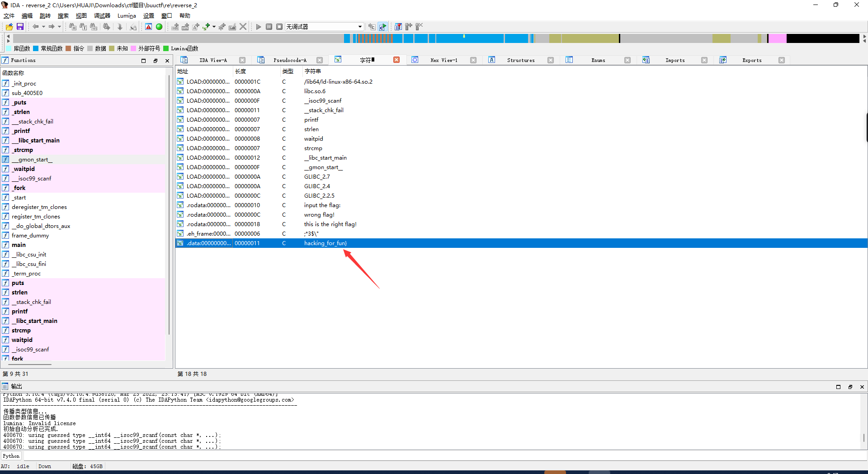Switch to the IDA View-A tab
Screen dimensions: 868x474
pos(213,60)
